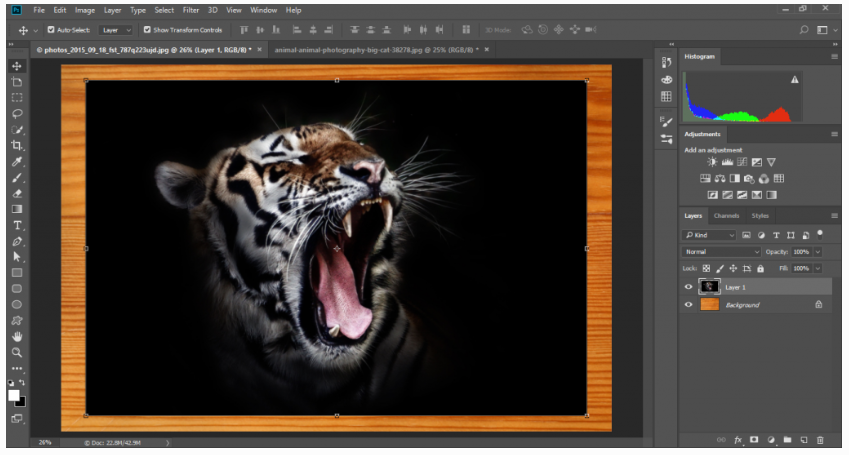The height and width of the screenshot is (455, 849).
Task: Add a layer mask
Action: [754, 440]
